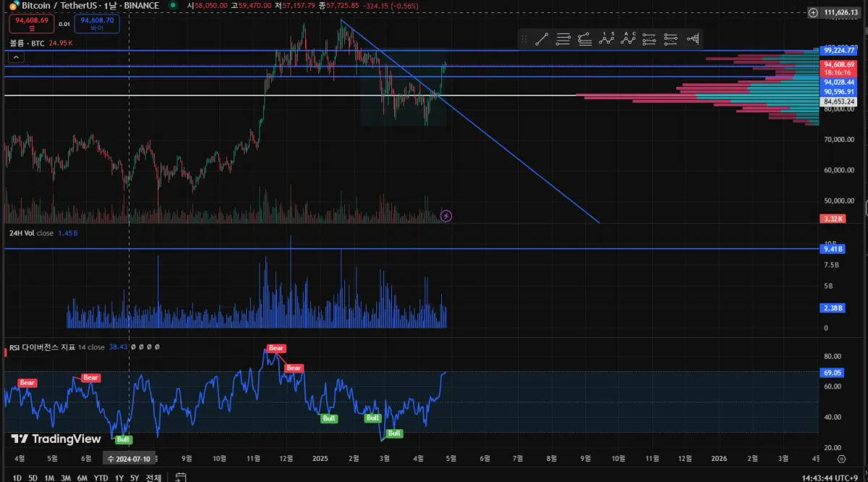Select the 1D date range
The image size is (868, 482).
point(17,478)
